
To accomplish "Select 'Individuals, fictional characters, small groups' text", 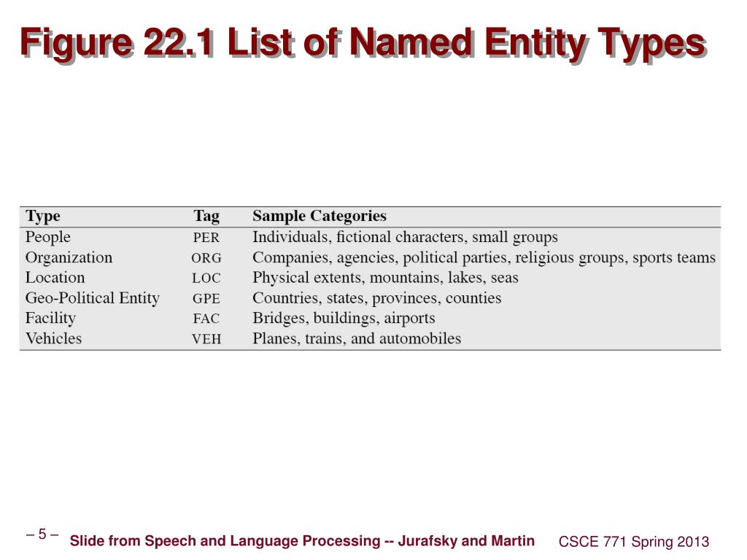I will click(405, 237).
